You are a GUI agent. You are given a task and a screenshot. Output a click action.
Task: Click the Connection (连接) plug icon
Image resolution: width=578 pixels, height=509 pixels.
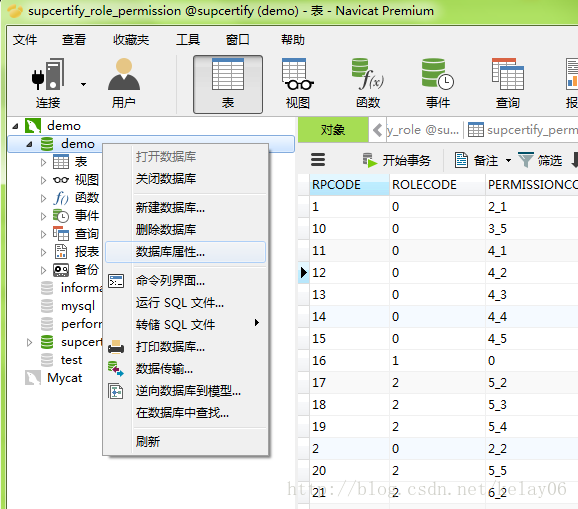click(x=48, y=74)
